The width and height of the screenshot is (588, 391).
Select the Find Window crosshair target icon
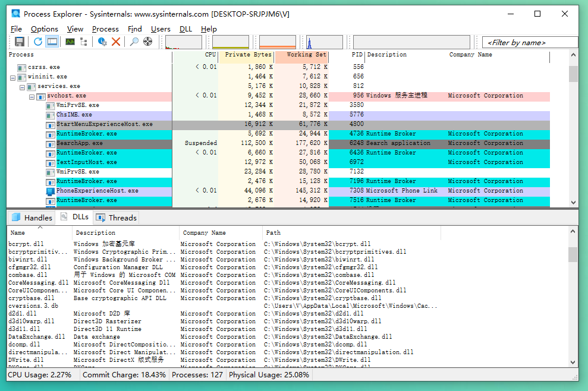coord(148,42)
